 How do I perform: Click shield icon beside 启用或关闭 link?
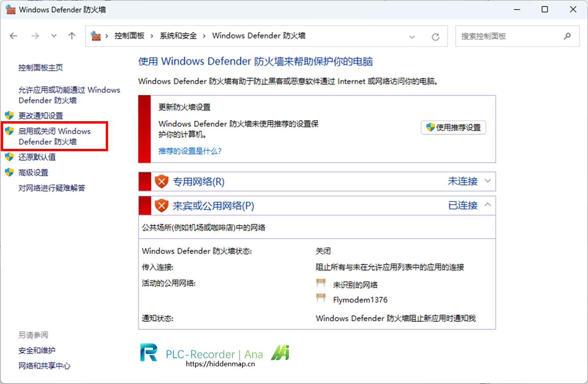coord(9,131)
